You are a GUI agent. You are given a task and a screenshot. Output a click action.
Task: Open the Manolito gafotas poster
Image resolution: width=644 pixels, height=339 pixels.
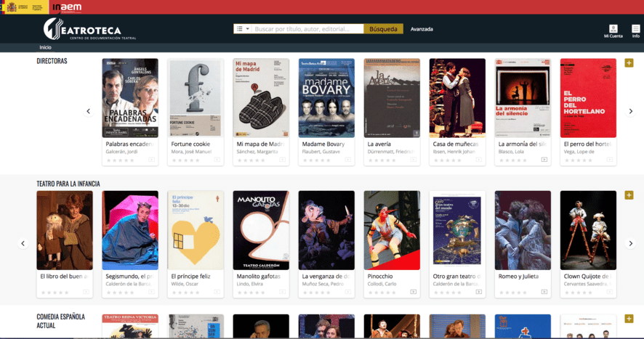click(261, 230)
